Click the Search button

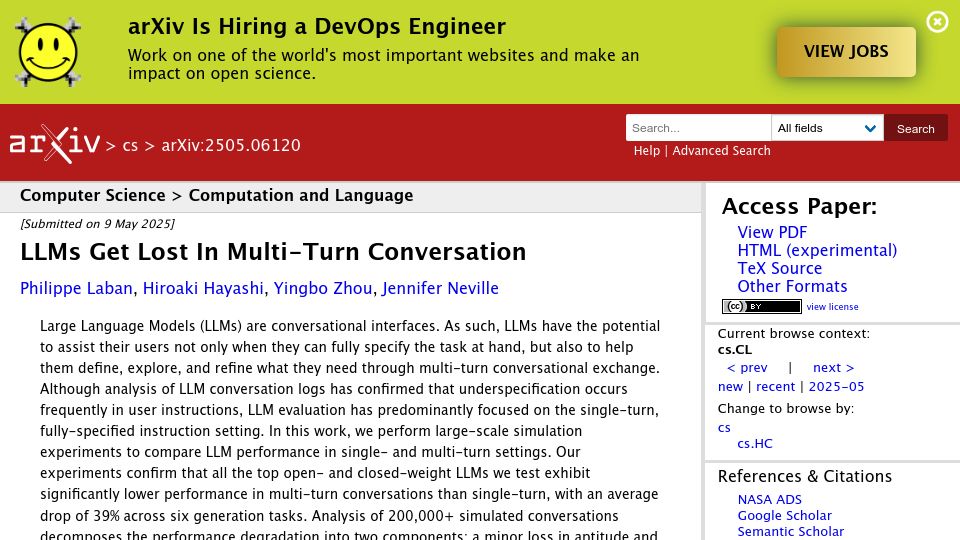(x=915, y=128)
